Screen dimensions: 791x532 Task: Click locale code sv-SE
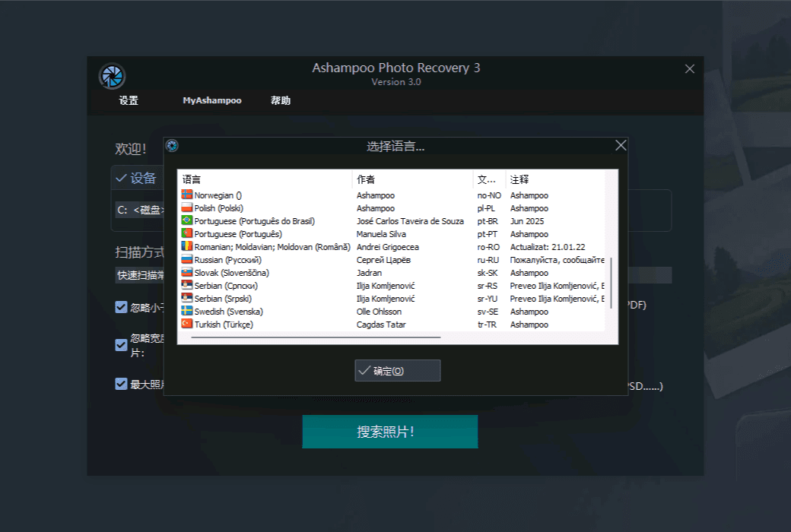(x=488, y=312)
